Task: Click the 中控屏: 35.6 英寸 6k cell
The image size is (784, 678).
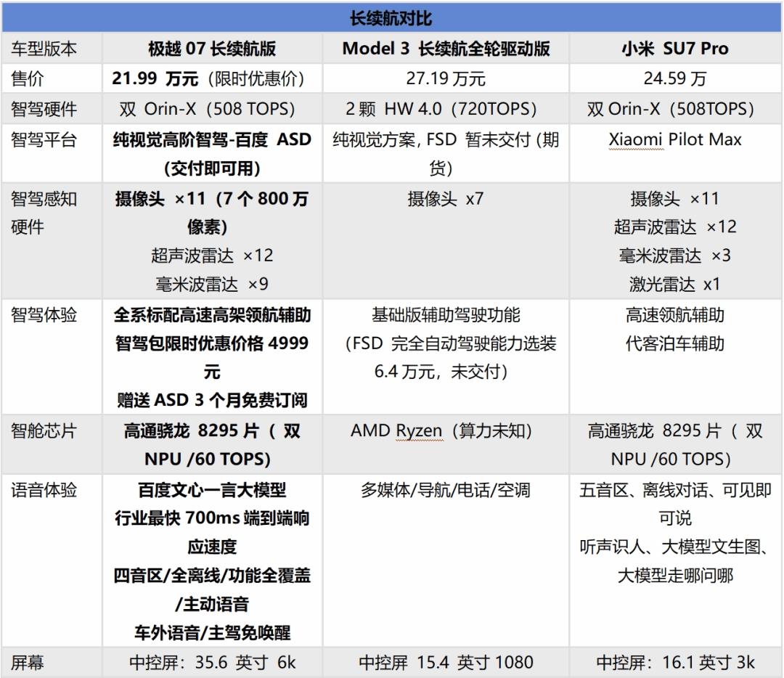Action: [x=212, y=663]
